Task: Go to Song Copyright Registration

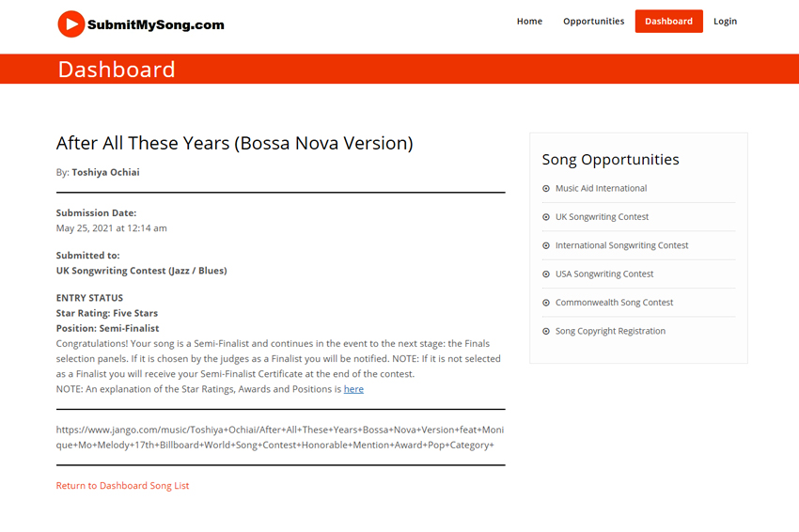Action: pyautogui.click(x=610, y=332)
